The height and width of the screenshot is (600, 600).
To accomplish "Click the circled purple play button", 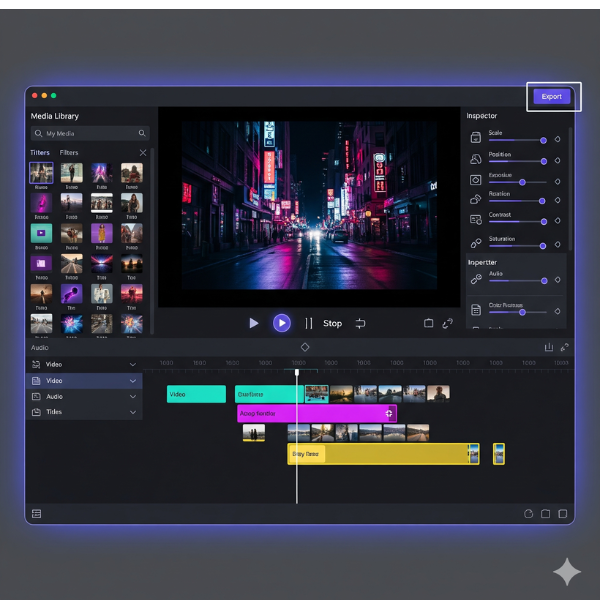I will 282,323.
